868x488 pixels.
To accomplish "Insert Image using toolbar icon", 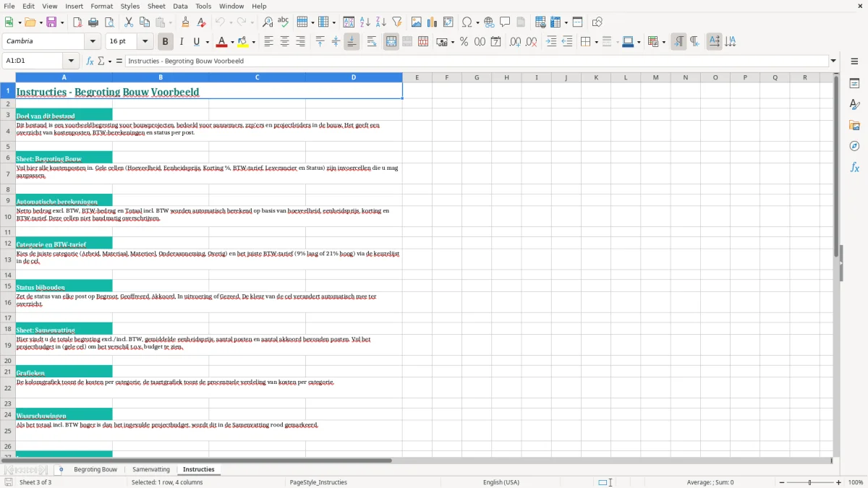I will point(417,22).
